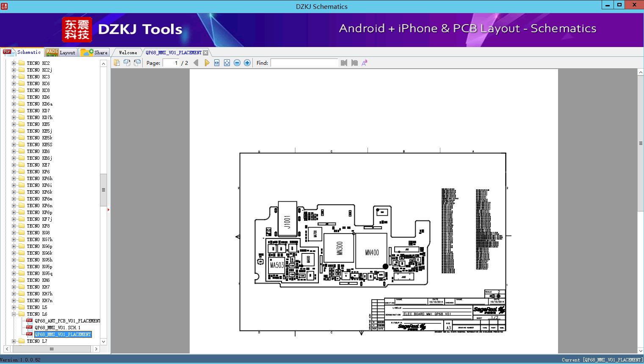Switch to the Layout tab
This screenshot has height=364, width=644.
click(x=61, y=53)
